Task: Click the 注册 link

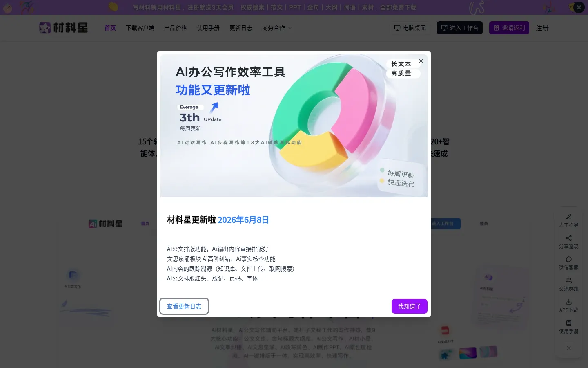Action: coord(542,28)
